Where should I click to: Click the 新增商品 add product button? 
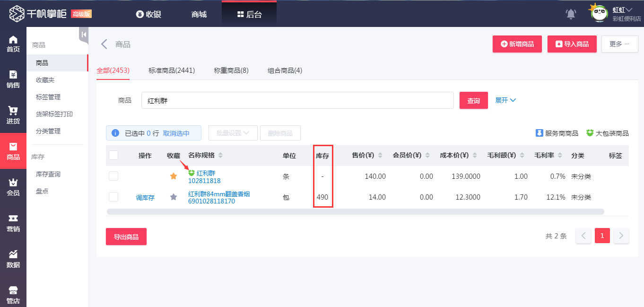click(x=517, y=44)
